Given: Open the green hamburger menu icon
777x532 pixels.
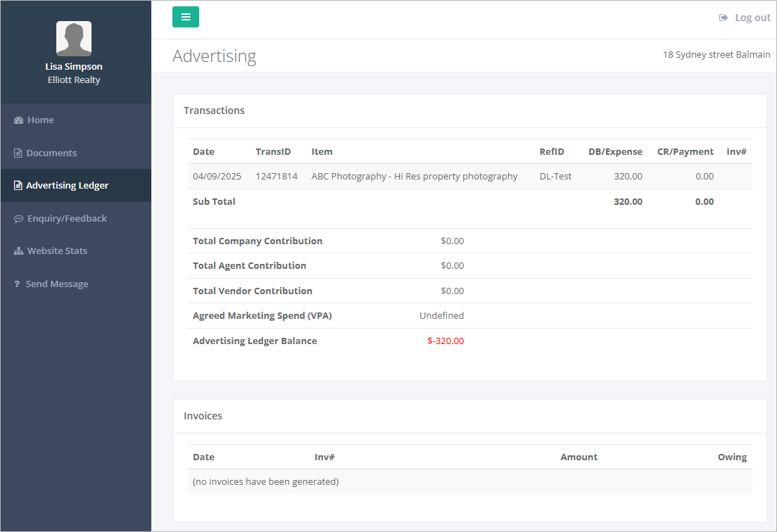Looking at the screenshot, I should point(185,16).
